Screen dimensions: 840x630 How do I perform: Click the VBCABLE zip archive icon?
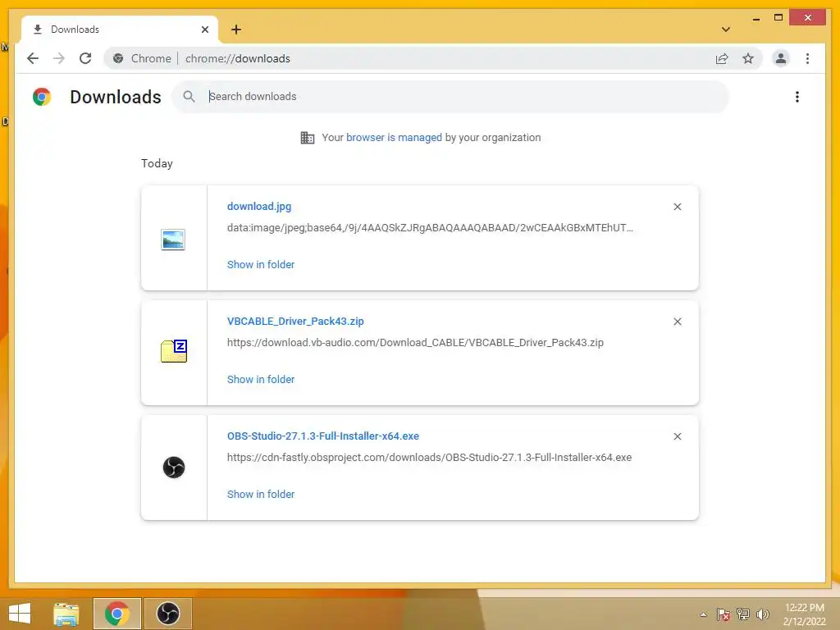pyautogui.click(x=174, y=351)
